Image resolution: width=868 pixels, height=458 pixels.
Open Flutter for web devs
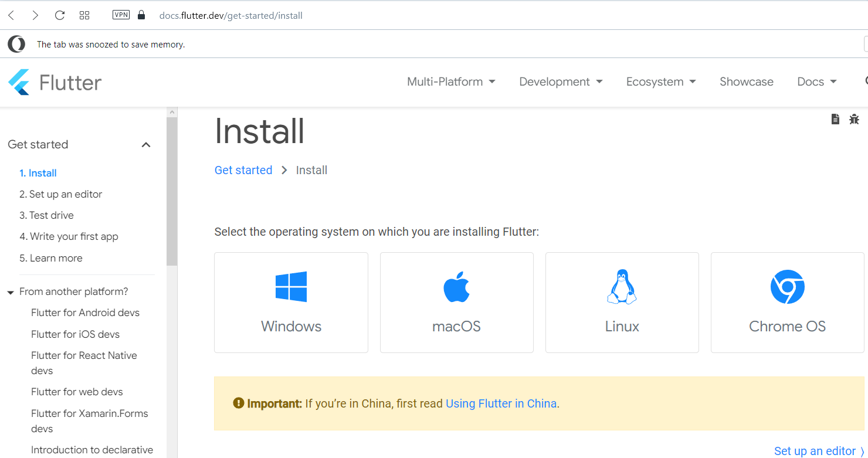click(x=77, y=392)
